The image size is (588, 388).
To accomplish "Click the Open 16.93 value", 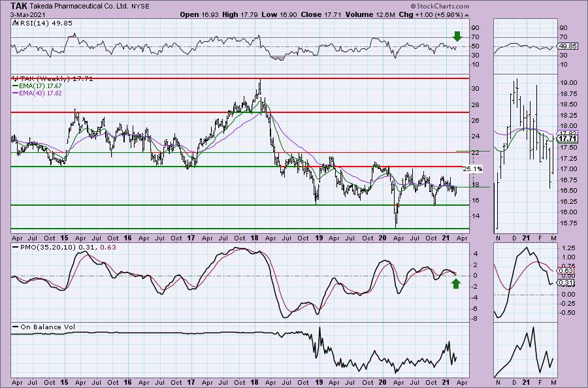I will (199, 14).
